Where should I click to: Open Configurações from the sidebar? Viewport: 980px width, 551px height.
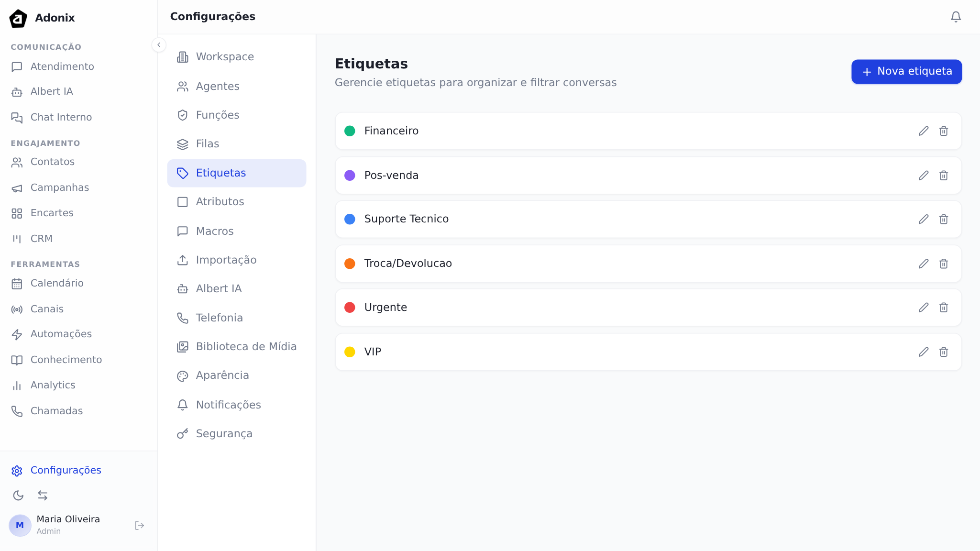tap(66, 470)
